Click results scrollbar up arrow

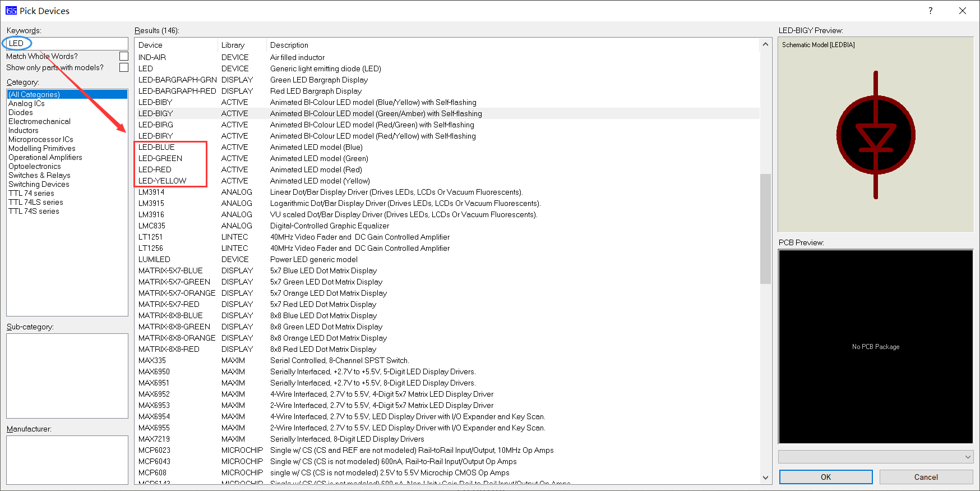pos(766,44)
